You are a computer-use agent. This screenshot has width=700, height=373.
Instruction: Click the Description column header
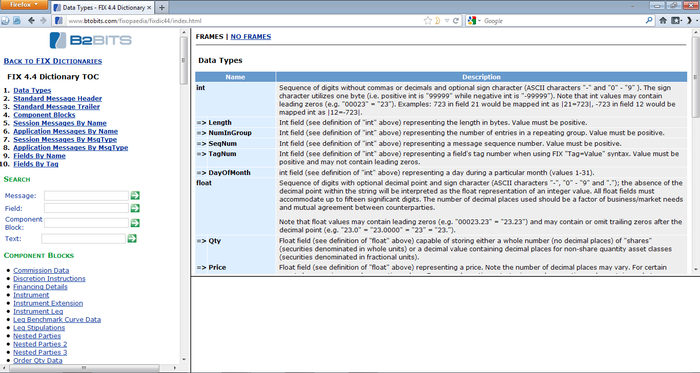(481, 77)
